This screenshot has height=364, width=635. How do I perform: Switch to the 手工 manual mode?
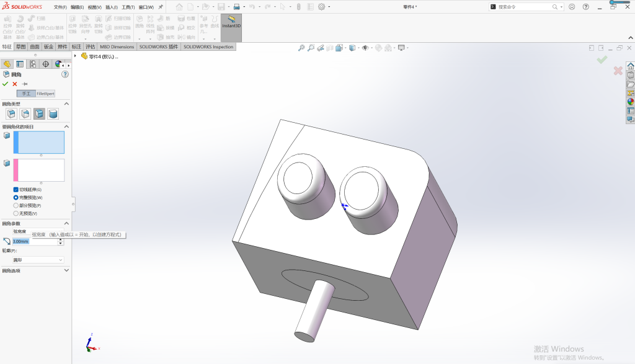pyautogui.click(x=26, y=94)
